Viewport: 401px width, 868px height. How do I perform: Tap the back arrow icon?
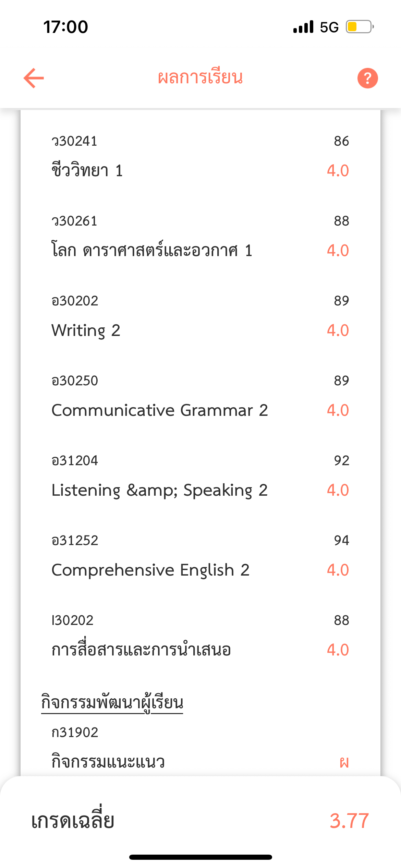[x=34, y=78]
